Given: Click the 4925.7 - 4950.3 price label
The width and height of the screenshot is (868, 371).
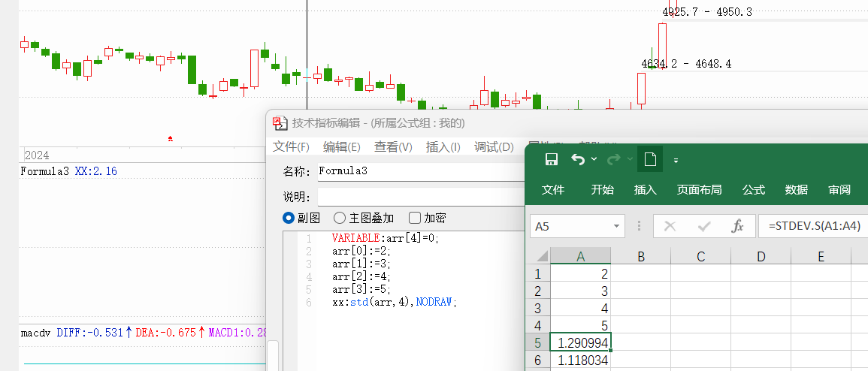Looking at the screenshot, I should pyautogui.click(x=707, y=11).
